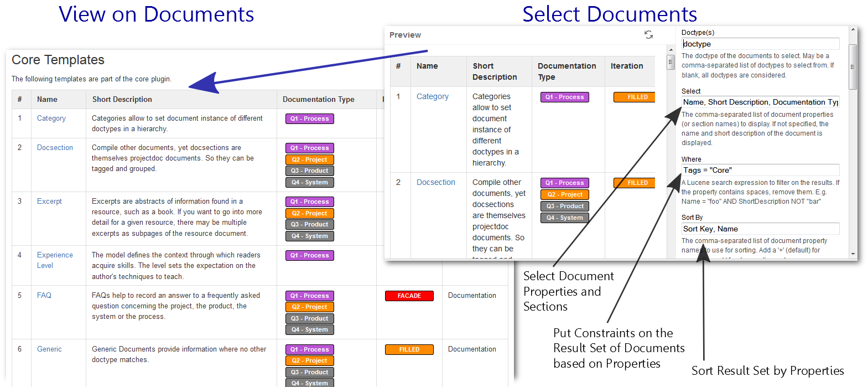868x387 pixels.
Task: Click the Where filter field with Tags
Action: [x=760, y=171]
